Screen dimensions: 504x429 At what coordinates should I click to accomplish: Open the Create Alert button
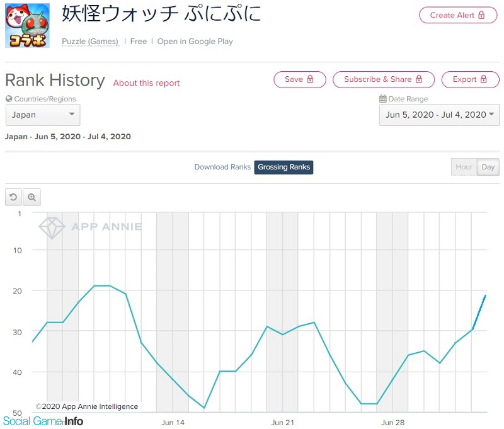(458, 15)
